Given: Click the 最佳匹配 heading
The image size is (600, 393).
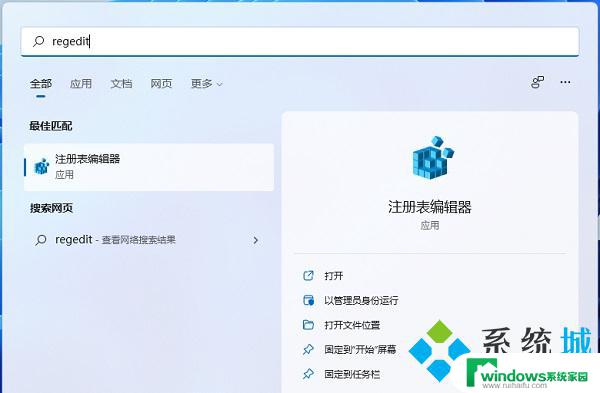Looking at the screenshot, I should [51, 126].
